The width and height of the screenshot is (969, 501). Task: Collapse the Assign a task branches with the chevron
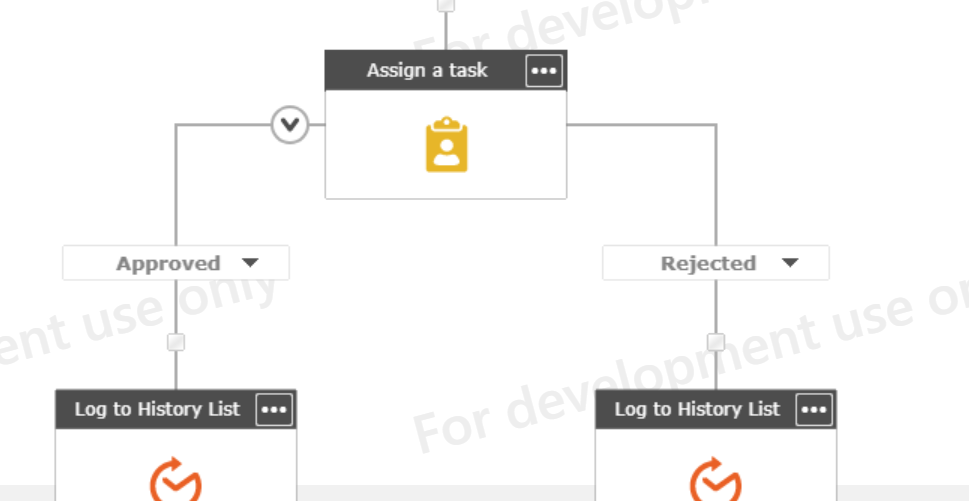pos(290,125)
